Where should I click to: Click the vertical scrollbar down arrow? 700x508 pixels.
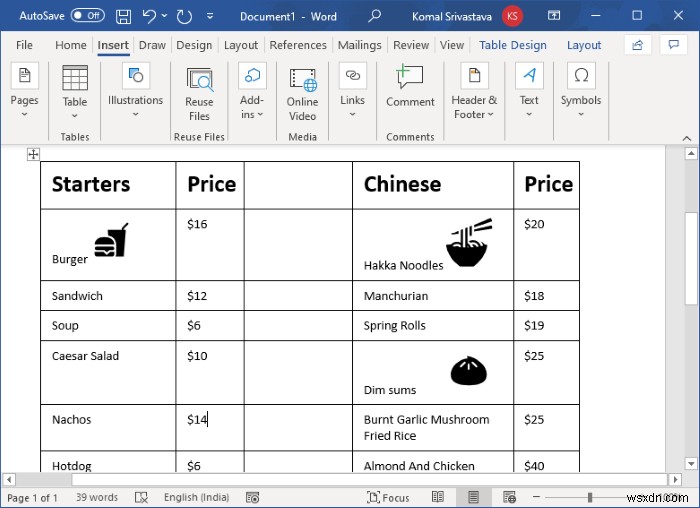(691, 464)
